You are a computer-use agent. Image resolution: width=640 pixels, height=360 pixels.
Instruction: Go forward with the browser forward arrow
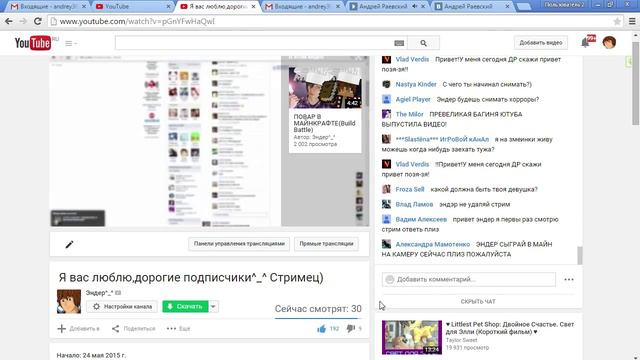23,21
